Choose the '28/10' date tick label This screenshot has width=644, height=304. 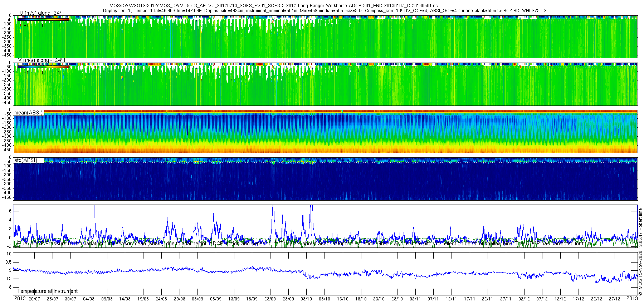point(397,299)
